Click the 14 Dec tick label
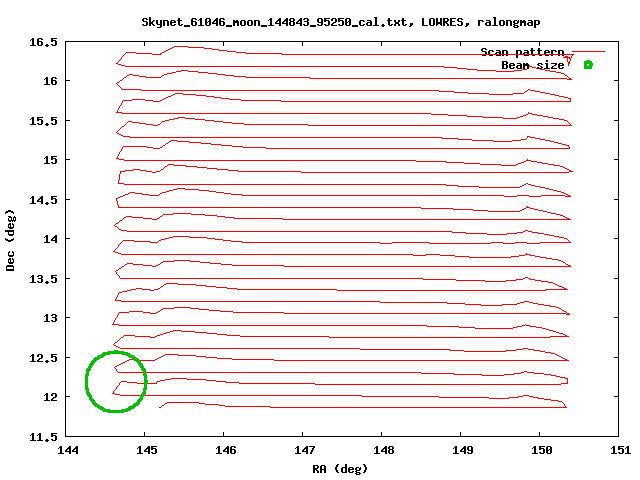 point(50,238)
